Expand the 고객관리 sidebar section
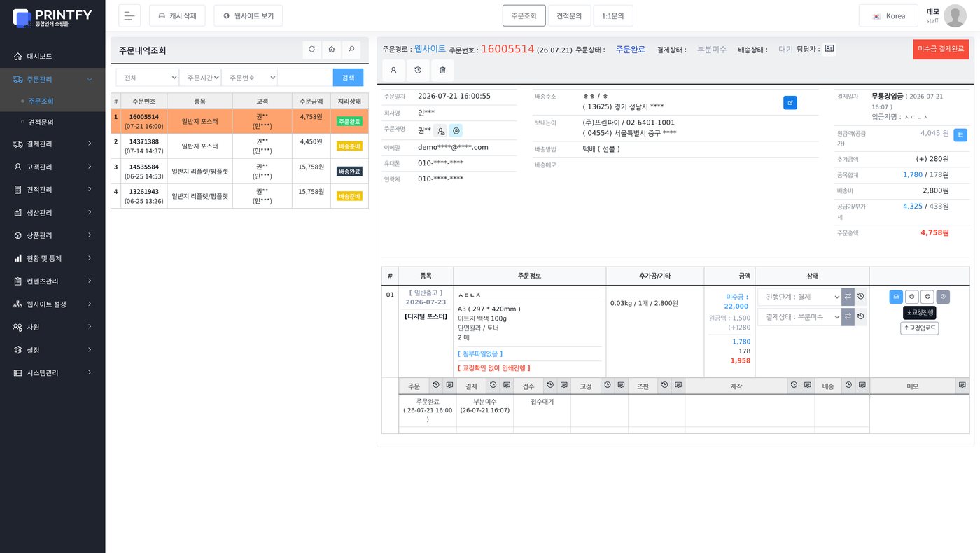Screen dimensions: 980x553 tap(52, 167)
